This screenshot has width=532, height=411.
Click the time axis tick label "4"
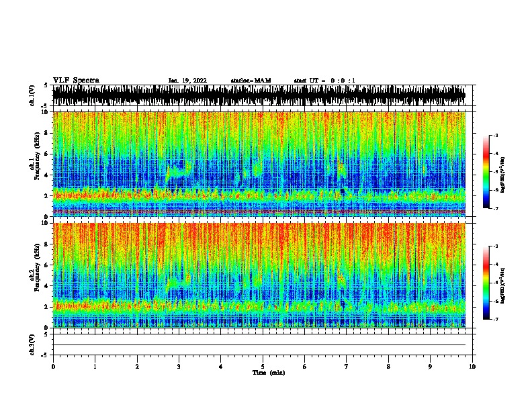click(x=221, y=367)
